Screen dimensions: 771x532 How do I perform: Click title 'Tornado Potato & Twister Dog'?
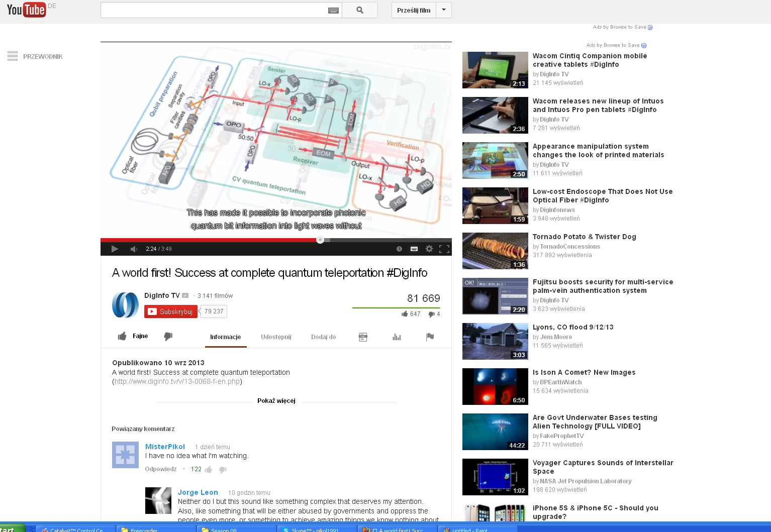[585, 237]
